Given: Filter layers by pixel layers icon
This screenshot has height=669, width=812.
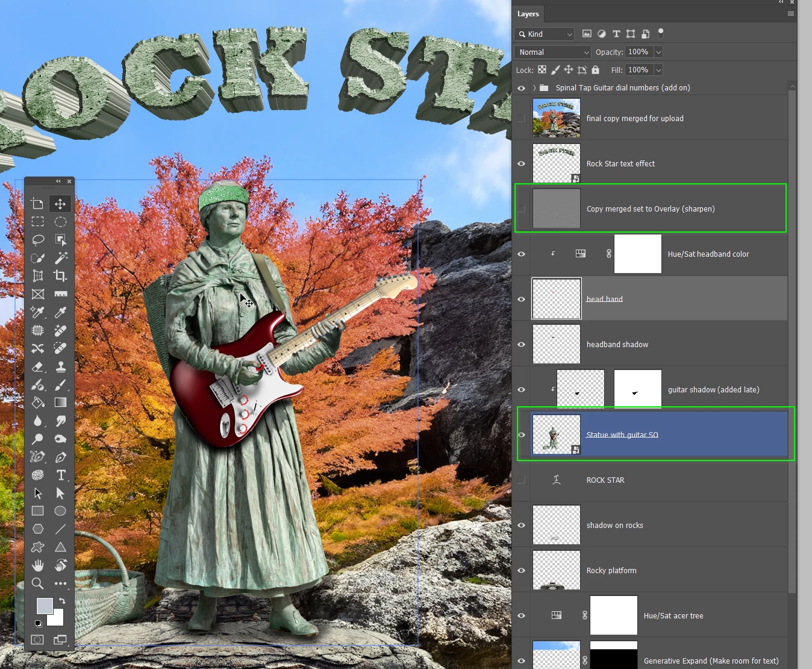Looking at the screenshot, I should click(587, 34).
